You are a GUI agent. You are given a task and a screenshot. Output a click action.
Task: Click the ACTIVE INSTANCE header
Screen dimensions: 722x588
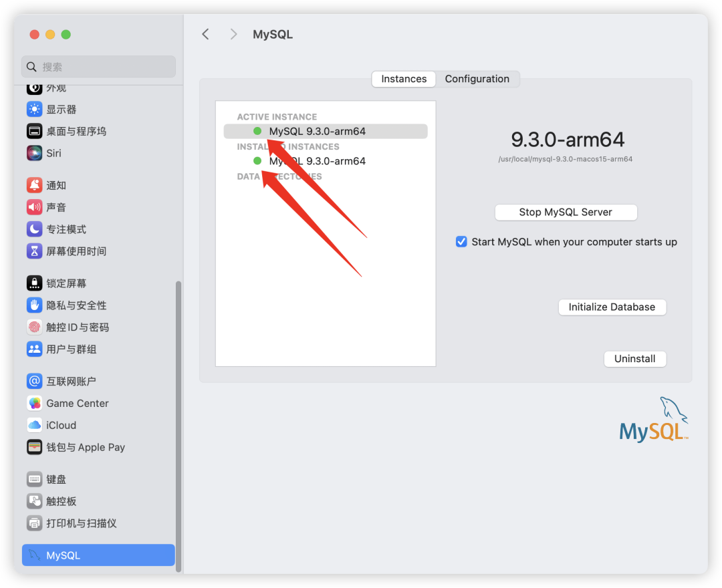(x=277, y=117)
